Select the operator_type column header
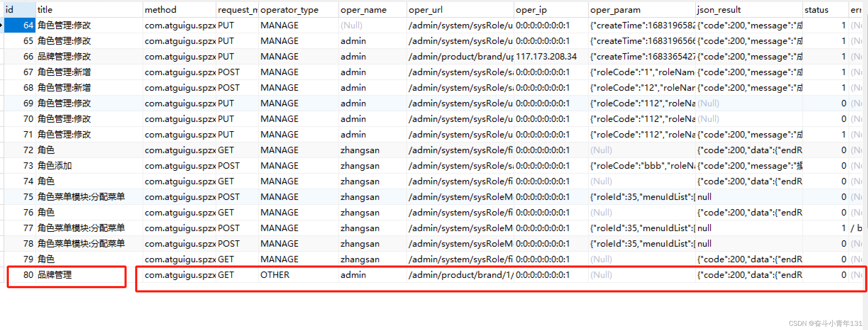 [x=298, y=10]
